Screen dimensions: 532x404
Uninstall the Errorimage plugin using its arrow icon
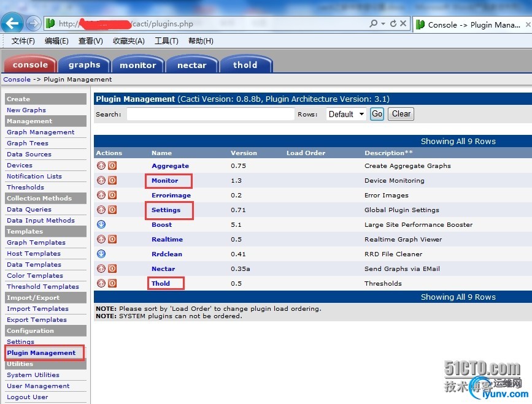coord(101,195)
